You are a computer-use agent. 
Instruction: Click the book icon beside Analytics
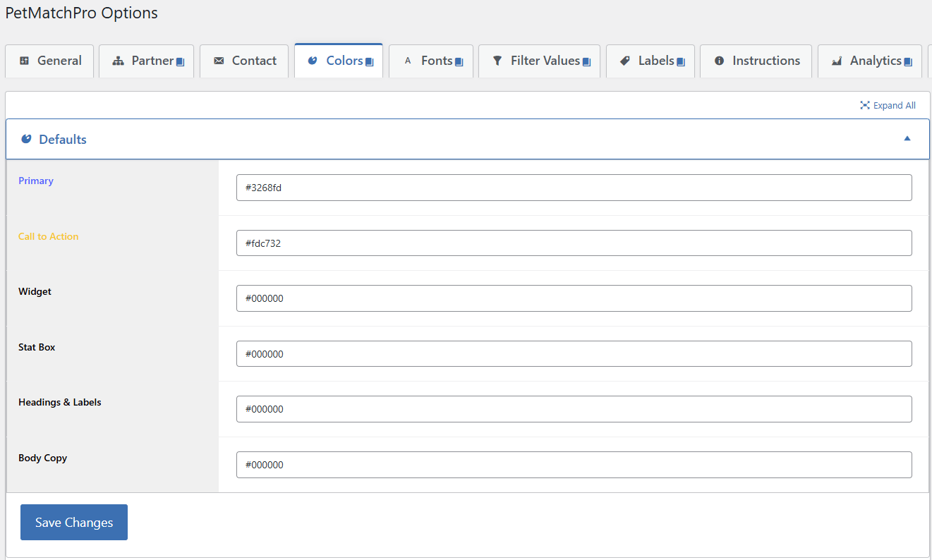tap(909, 62)
